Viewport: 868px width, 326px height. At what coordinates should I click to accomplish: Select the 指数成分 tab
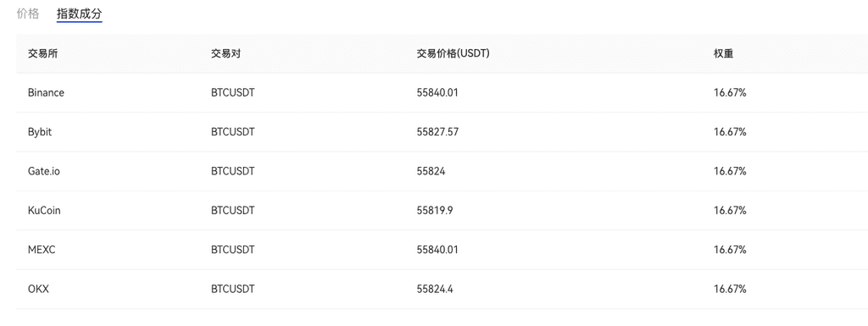tap(79, 14)
